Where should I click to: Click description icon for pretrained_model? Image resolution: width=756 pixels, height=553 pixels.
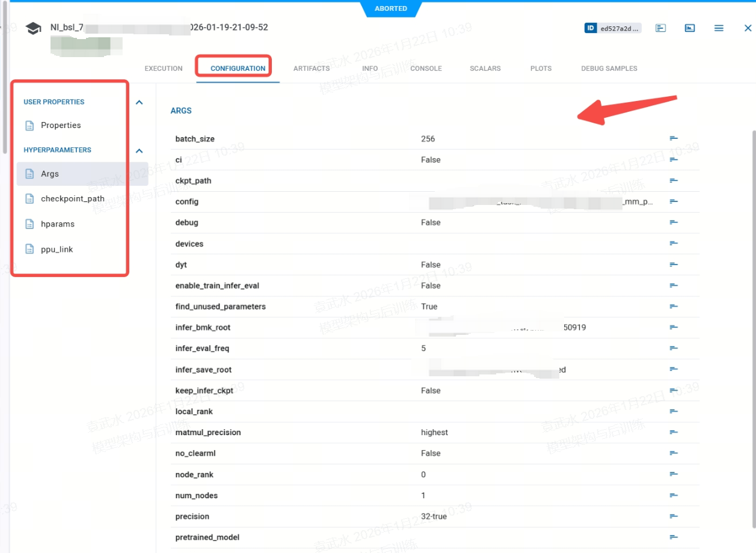click(674, 537)
